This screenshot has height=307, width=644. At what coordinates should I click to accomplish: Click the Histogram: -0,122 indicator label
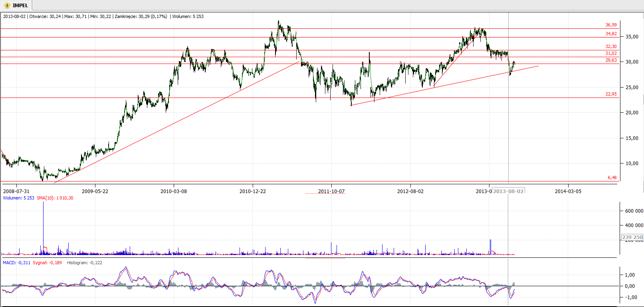click(x=85, y=263)
